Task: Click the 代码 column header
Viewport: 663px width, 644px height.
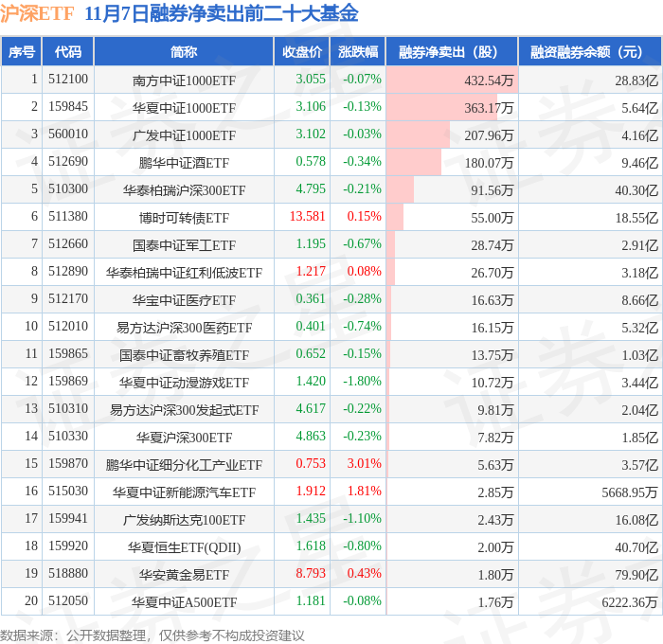Action: point(67,51)
